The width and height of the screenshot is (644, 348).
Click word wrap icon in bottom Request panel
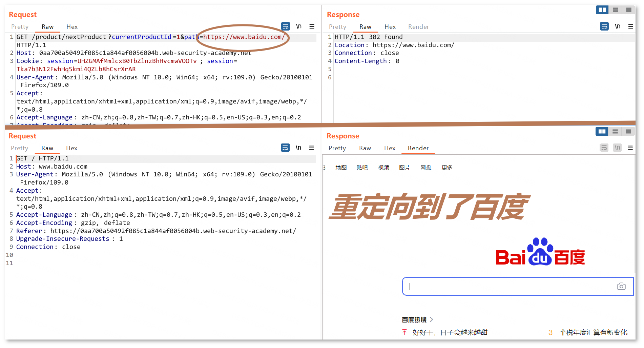(285, 148)
